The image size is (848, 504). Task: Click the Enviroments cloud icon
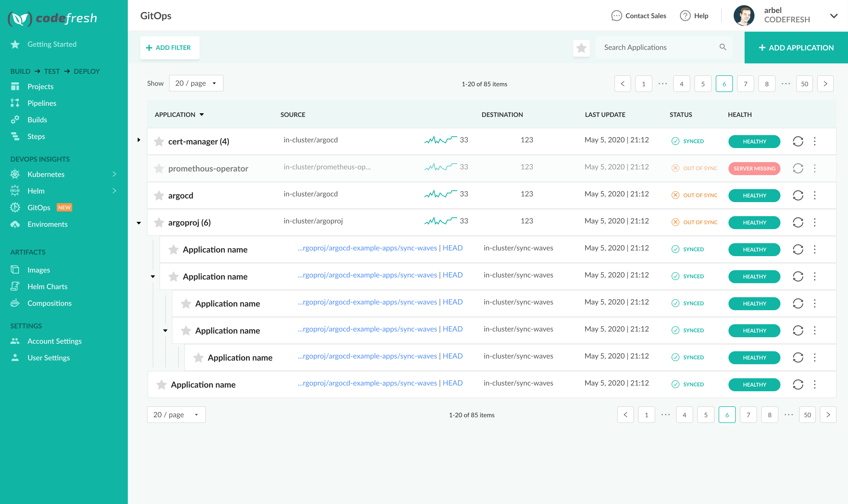(x=15, y=224)
